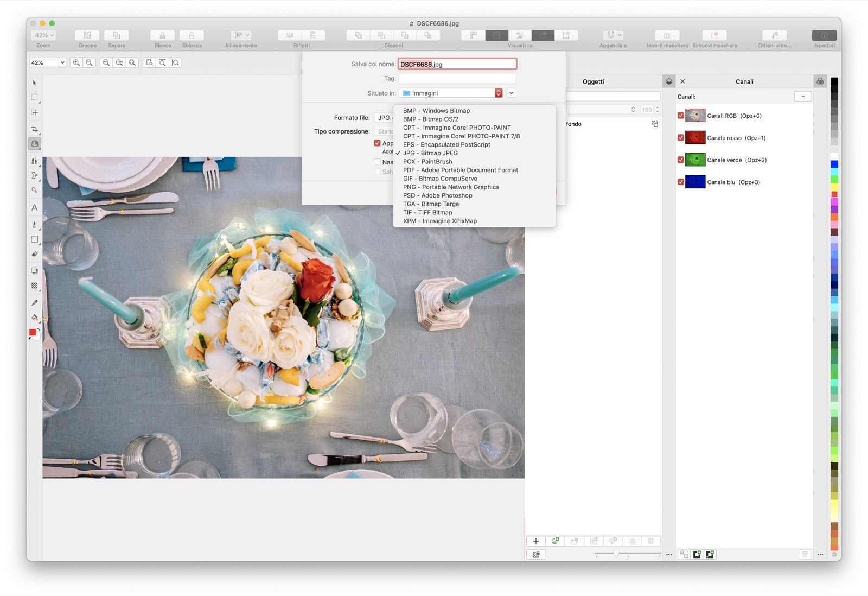The image size is (868, 596).
Task: Close the Canali panel with X
Action: pyautogui.click(x=683, y=81)
